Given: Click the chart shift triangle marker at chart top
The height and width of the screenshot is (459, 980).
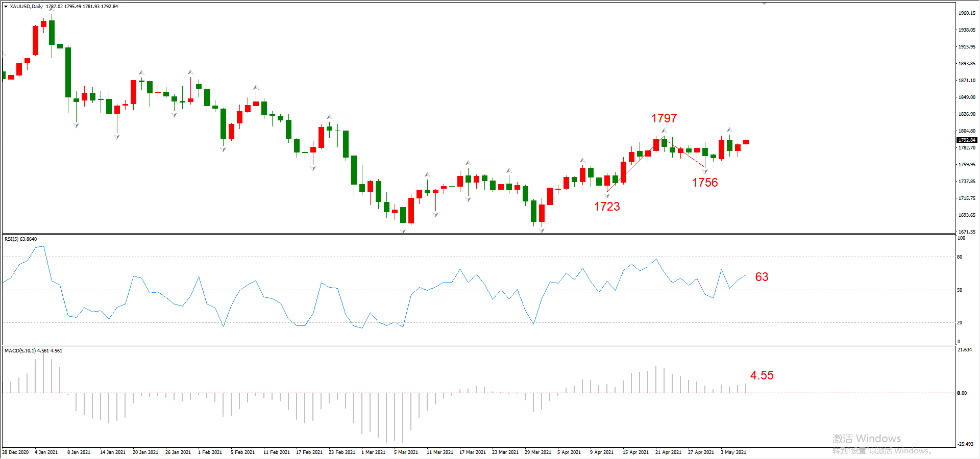Looking at the screenshot, I should [764, 4].
